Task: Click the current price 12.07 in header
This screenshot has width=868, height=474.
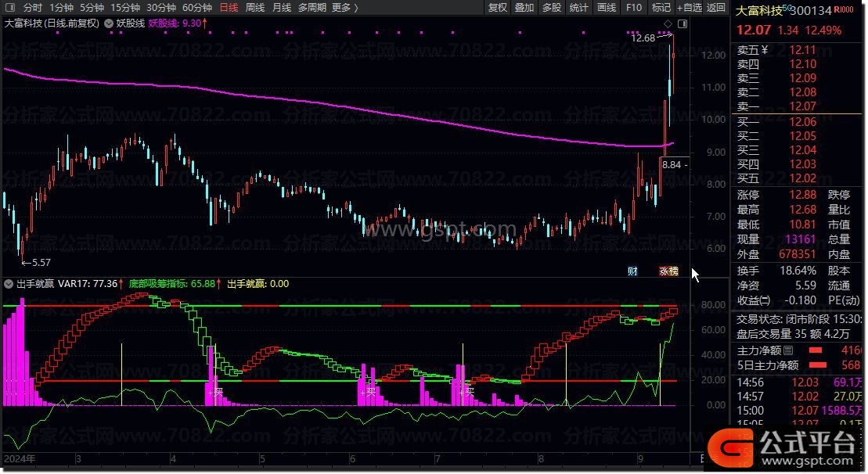Action: [x=754, y=30]
